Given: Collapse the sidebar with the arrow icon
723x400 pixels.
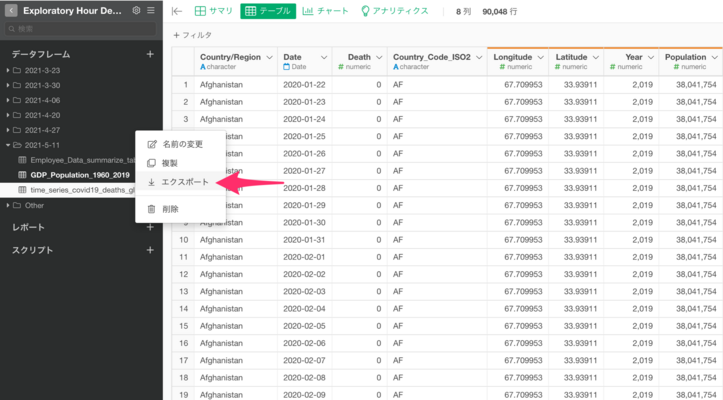Looking at the screenshot, I should click(x=177, y=11).
